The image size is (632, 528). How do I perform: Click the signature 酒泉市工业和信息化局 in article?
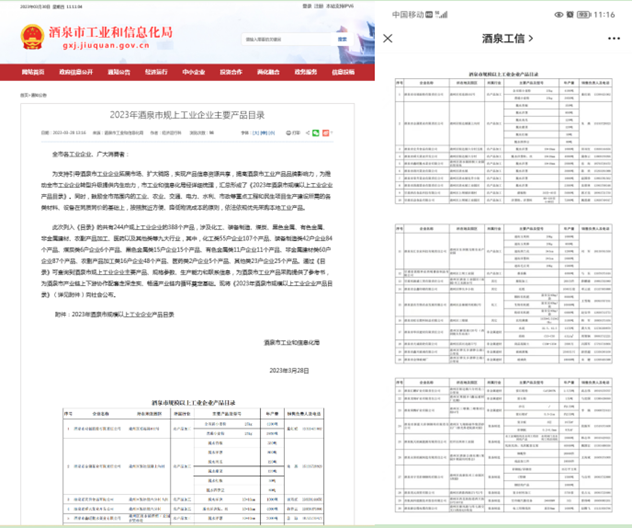(292, 342)
